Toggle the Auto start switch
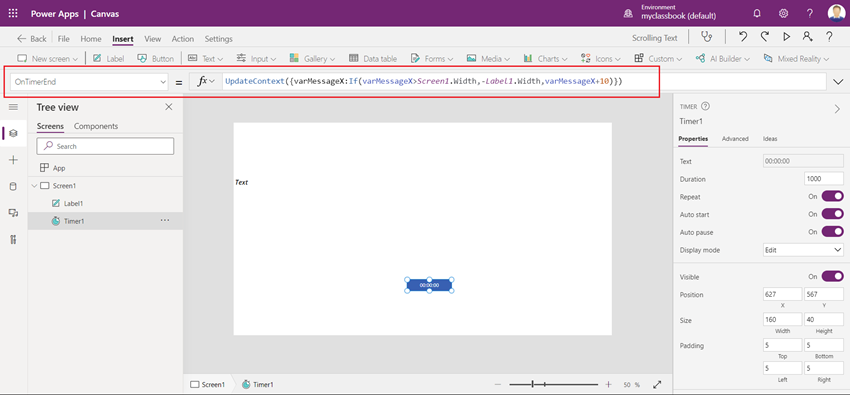The height and width of the screenshot is (395, 850). (833, 215)
